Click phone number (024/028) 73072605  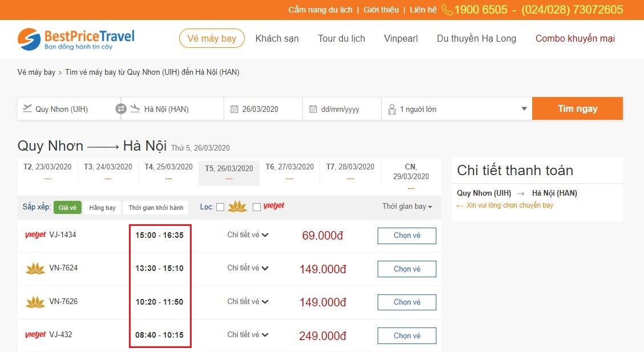click(x=572, y=10)
